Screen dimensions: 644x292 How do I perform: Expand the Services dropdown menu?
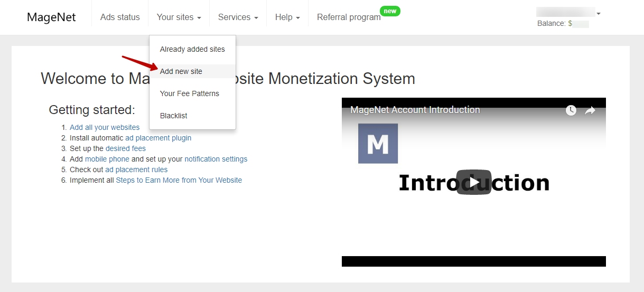click(238, 17)
